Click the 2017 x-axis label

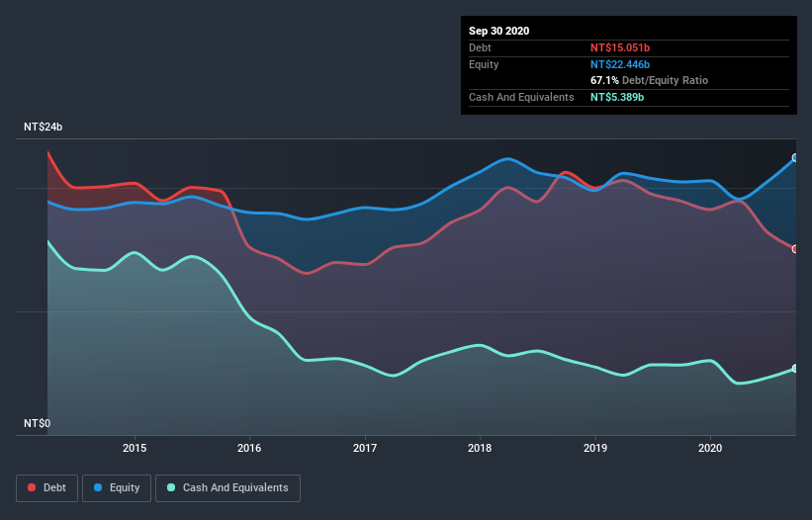(365, 448)
